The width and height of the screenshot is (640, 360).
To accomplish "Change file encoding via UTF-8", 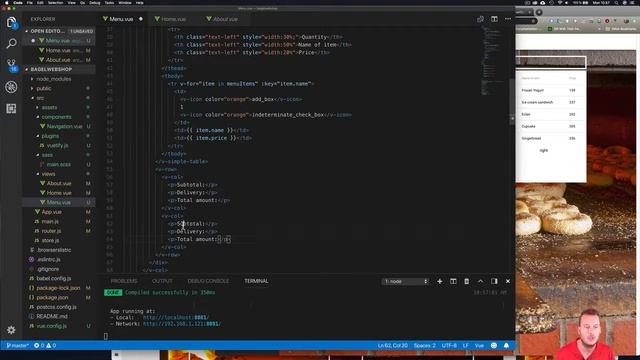I will point(449,346).
